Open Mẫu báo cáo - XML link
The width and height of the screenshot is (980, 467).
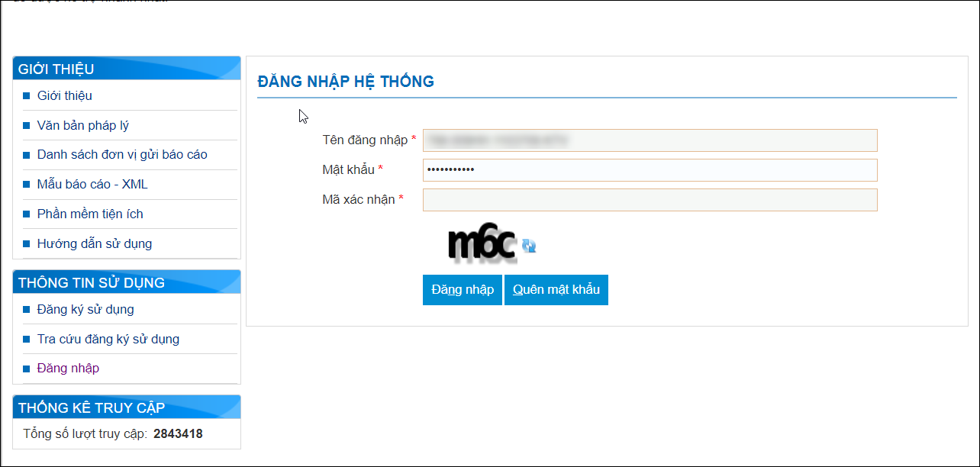pyautogui.click(x=92, y=184)
